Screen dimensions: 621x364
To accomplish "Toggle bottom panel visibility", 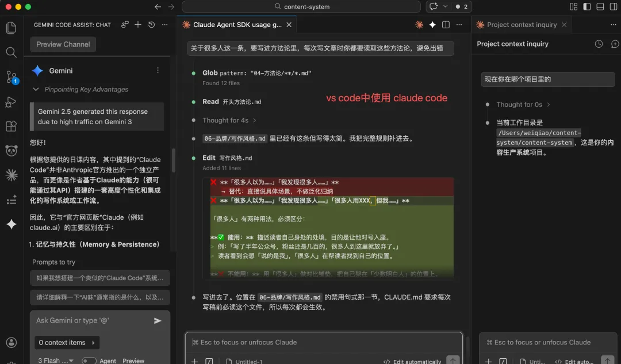I will 600,6.
